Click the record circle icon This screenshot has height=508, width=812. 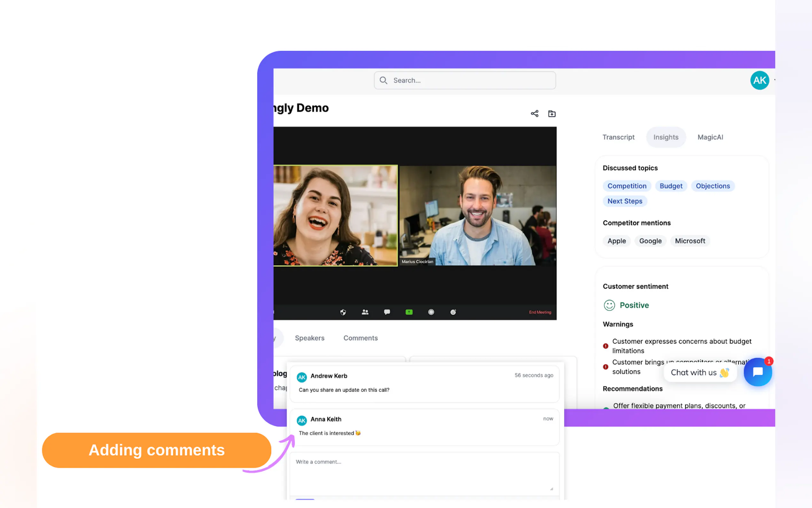(431, 312)
